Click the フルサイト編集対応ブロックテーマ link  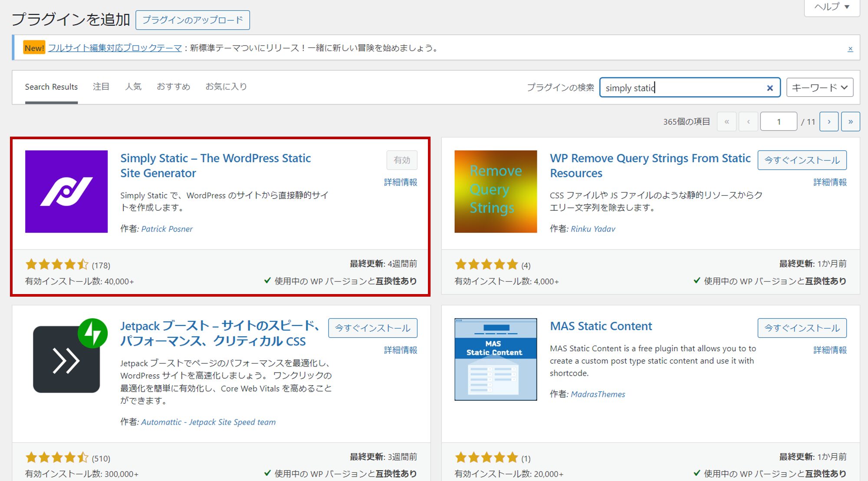[x=115, y=48]
